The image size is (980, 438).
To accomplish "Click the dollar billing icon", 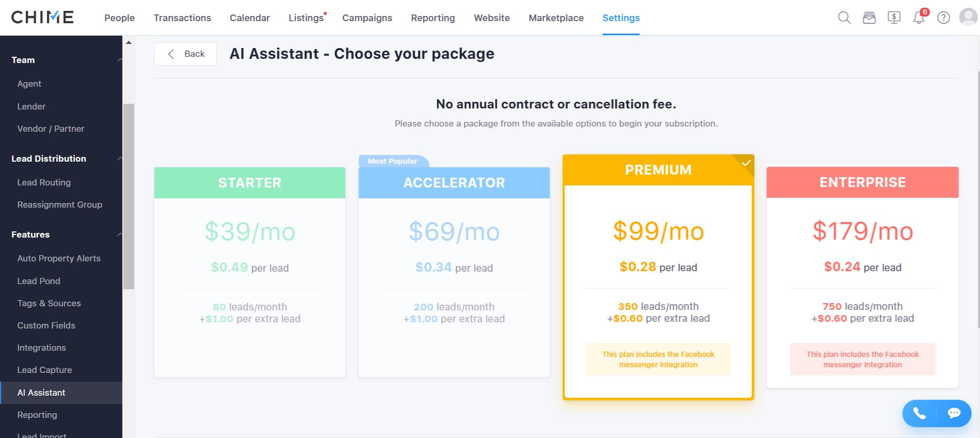I will 894,18.
